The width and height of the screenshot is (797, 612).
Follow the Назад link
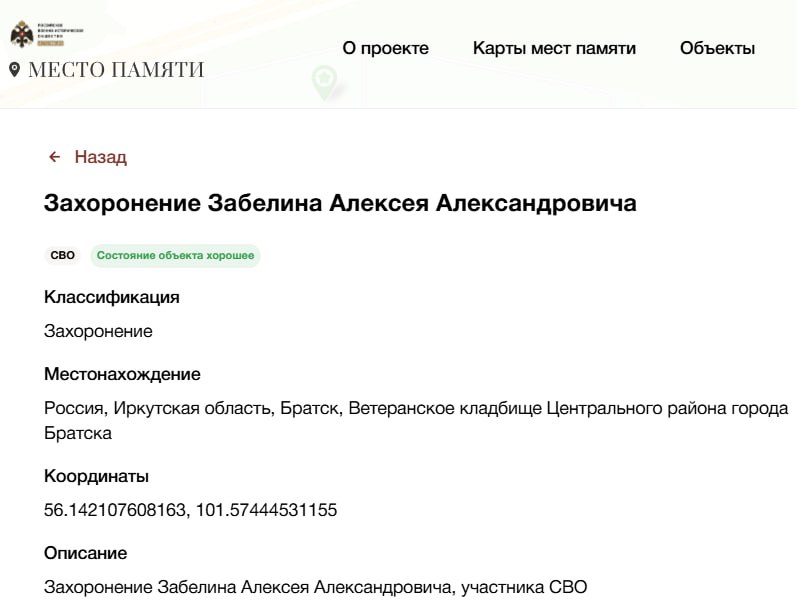[100, 157]
